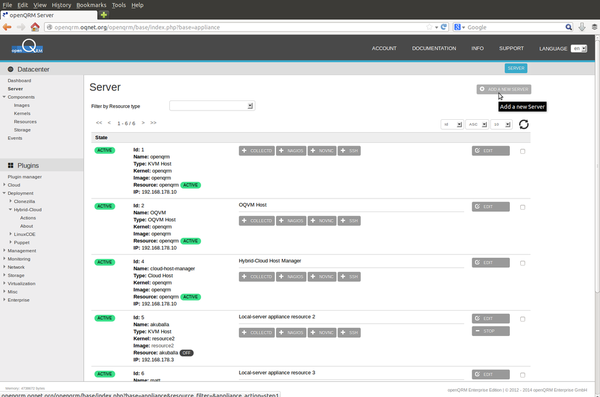Go back with browser back arrow
This screenshot has height=397, width=600.
(7, 27)
